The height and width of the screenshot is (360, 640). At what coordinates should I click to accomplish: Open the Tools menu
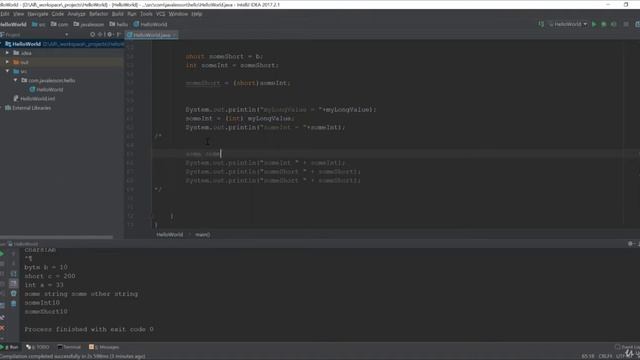(146, 14)
